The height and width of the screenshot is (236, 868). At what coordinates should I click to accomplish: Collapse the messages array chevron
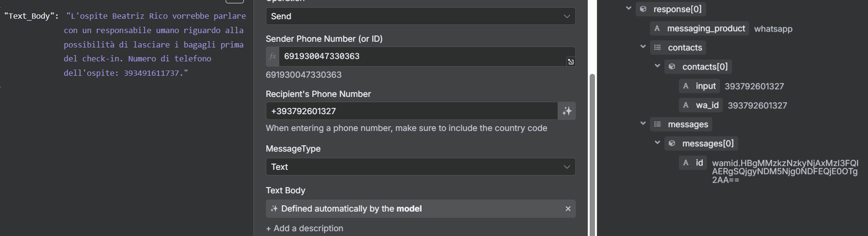click(643, 123)
